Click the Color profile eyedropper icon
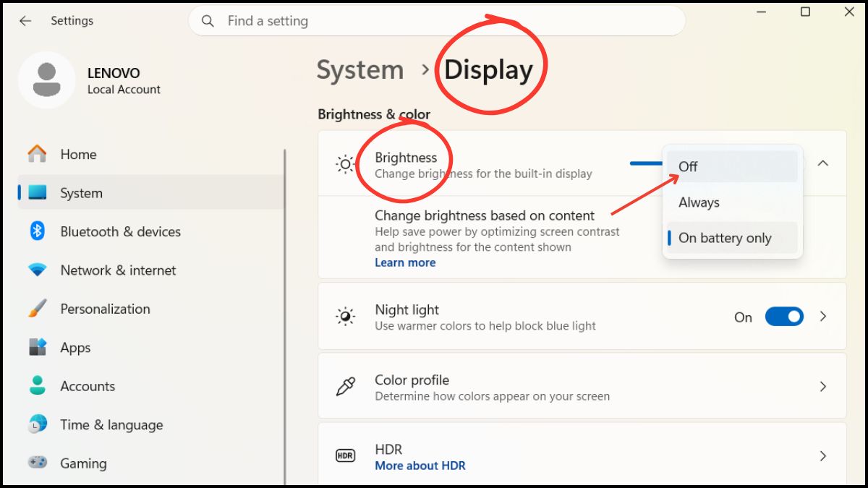Image resolution: width=868 pixels, height=488 pixels. pyautogui.click(x=346, y=387)
